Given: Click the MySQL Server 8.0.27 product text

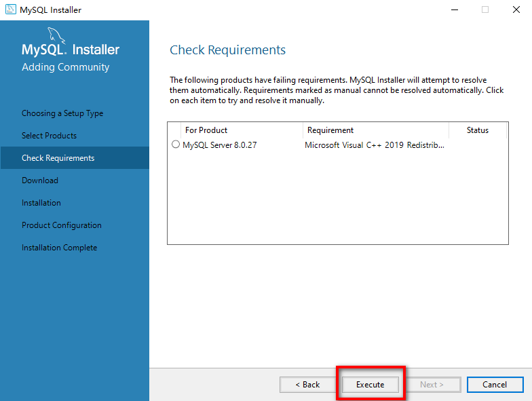Looking at the screenshot, I should tap(220, 145).
